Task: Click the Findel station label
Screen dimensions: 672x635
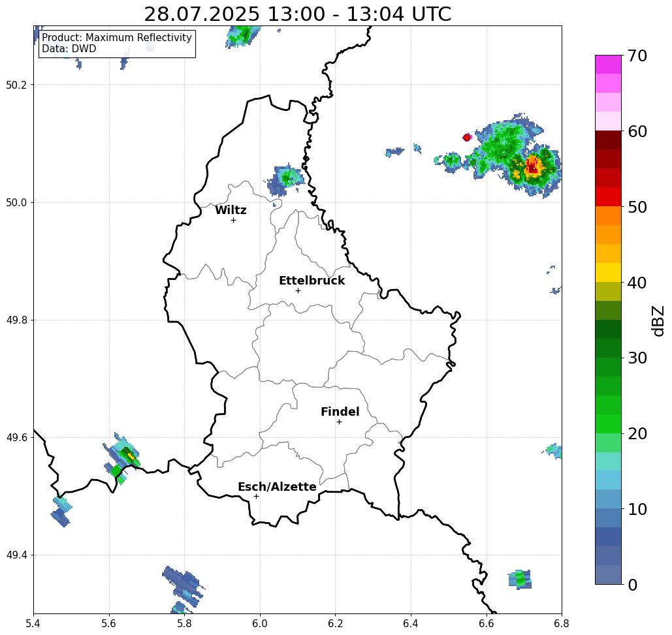Action: pyautogui.click(x=340, y=412)
